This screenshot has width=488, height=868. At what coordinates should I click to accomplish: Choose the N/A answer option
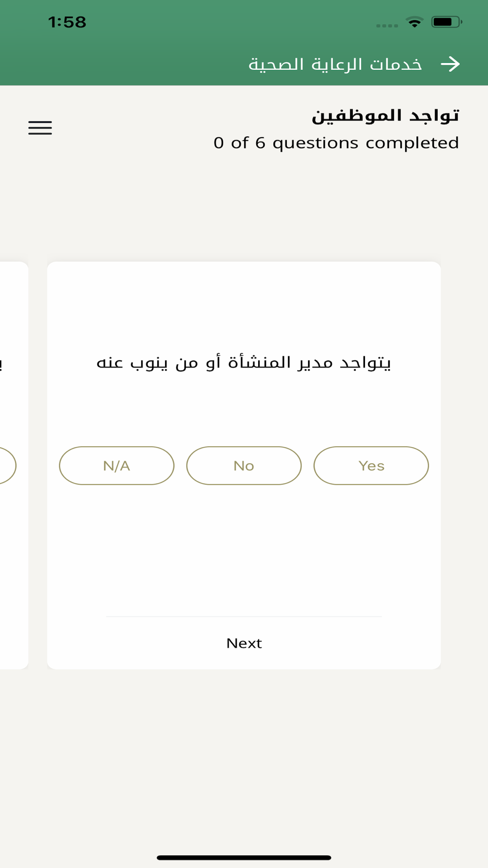[117, 465]
